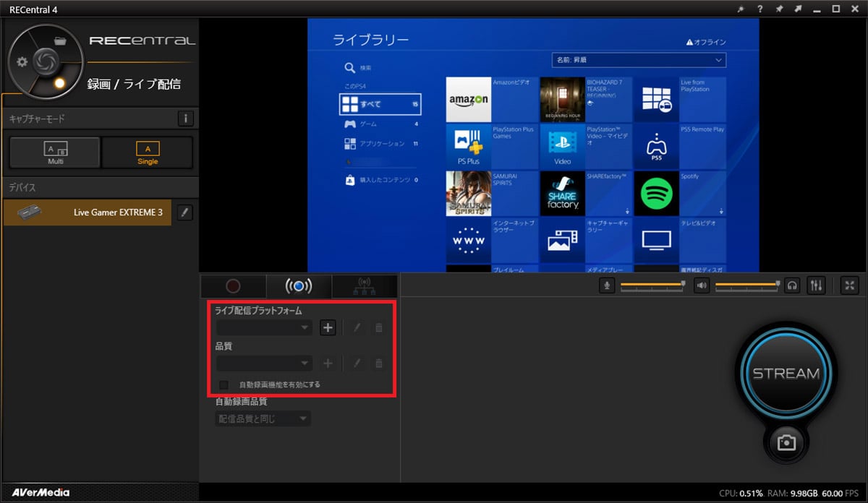Start streaming with the STREAM button
Viewport: 868px width, 503px height.
[x=786, y=374]
